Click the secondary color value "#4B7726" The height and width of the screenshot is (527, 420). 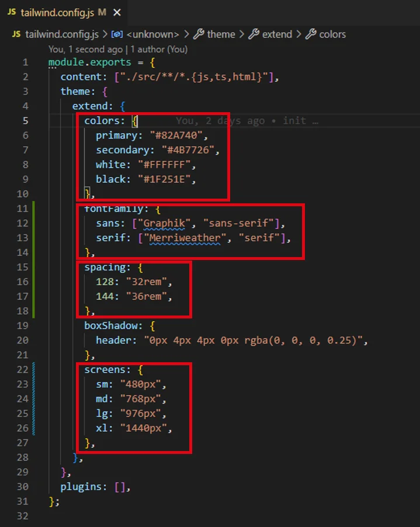tap(188, 150)
